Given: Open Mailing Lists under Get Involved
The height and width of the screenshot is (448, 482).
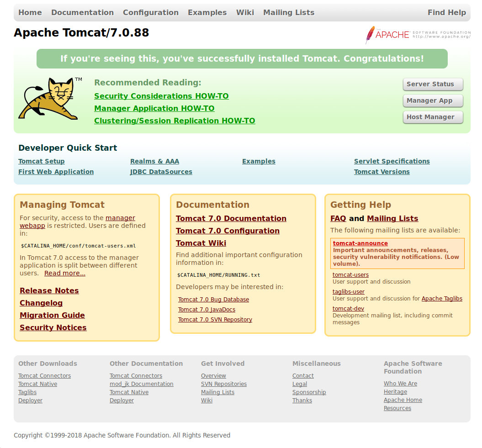Looking at the screenshot, I should pyautogui.click(x=217, y=392).
